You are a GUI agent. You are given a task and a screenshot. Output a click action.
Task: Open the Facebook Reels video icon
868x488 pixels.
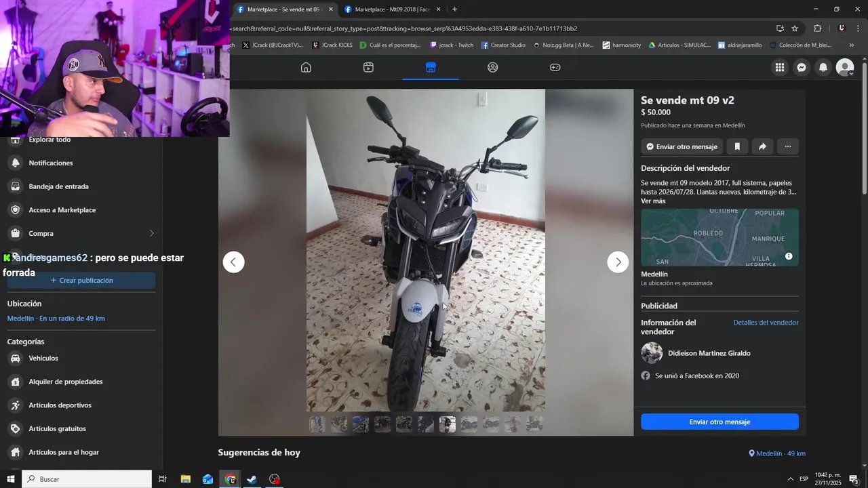pyautogui.click(x=368, y=67)
